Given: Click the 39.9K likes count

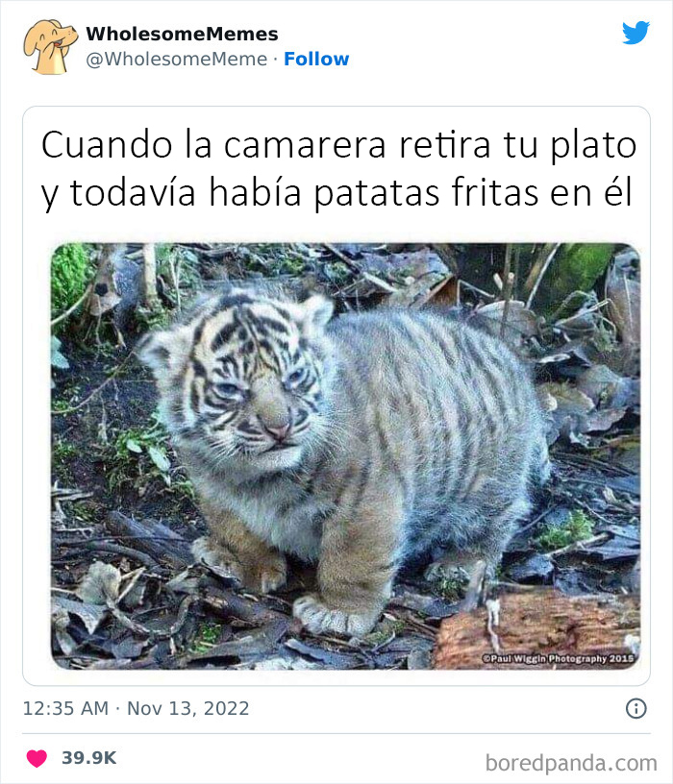Looking at the screenshot, I should (89, 758).
